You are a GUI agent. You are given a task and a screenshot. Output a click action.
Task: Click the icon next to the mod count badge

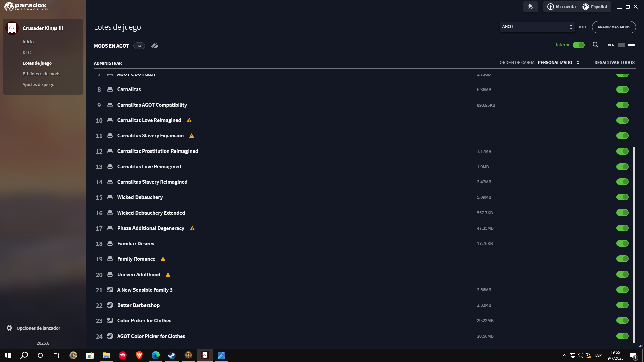155,46
